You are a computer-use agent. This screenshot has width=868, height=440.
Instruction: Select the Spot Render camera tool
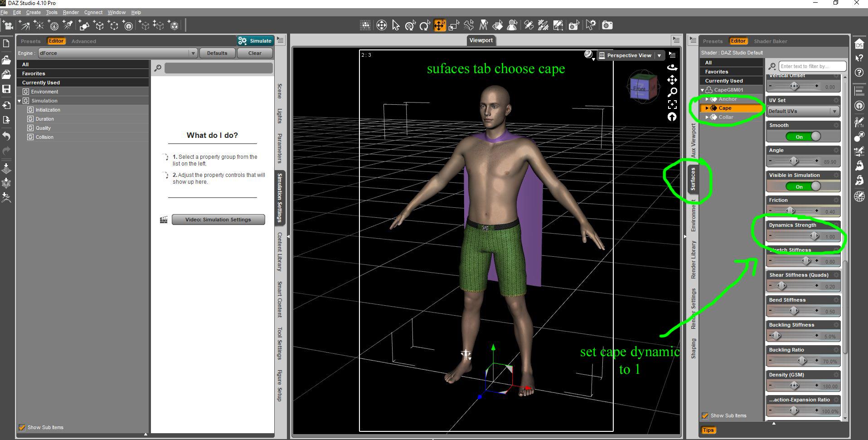[x=574, y=25]
